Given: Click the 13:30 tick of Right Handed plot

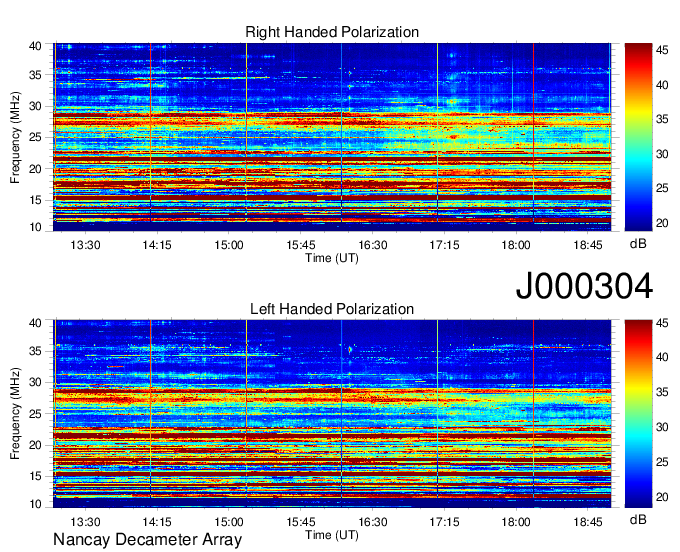Looking at the screenshot, I should (85, 245).
